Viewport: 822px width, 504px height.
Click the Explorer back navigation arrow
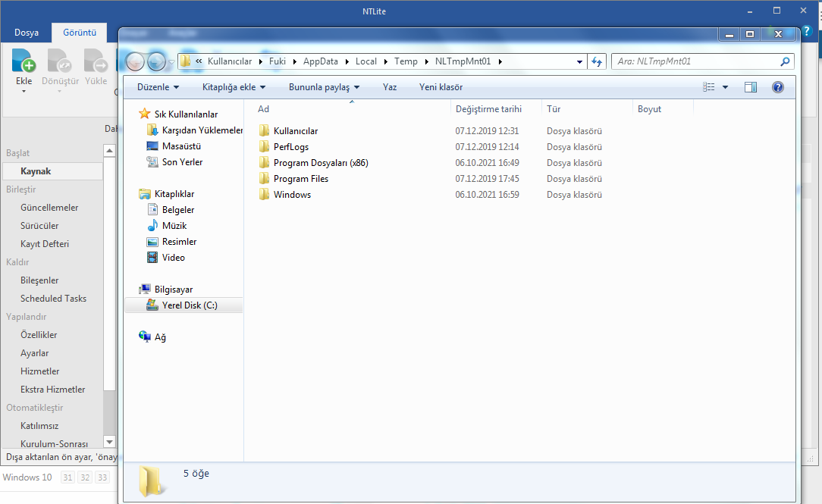(135, 62)
